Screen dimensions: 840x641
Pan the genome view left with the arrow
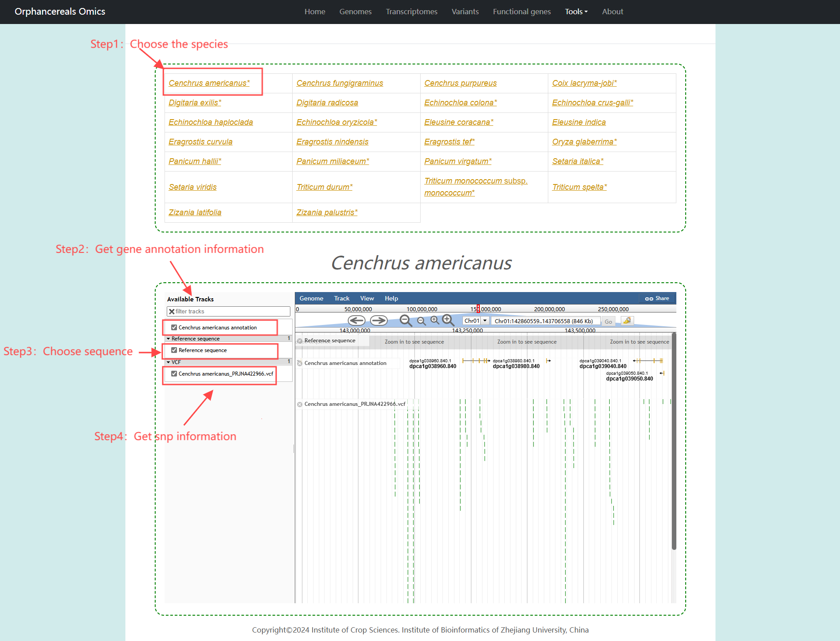coord(356,320)
